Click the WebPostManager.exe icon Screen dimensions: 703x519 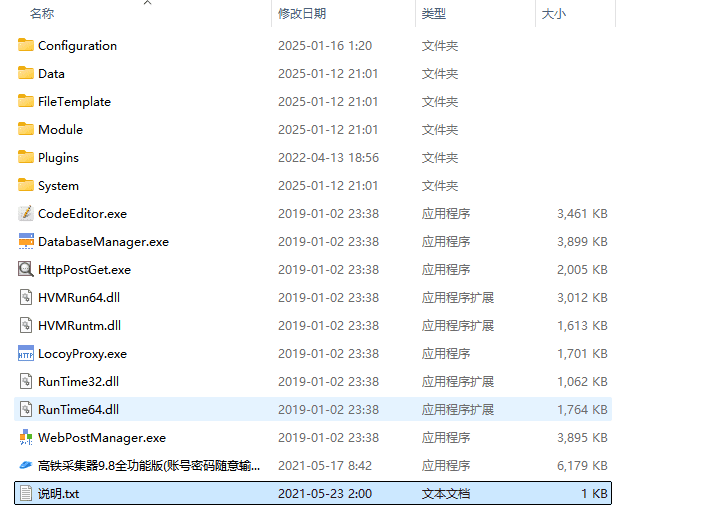click(26, 437)
